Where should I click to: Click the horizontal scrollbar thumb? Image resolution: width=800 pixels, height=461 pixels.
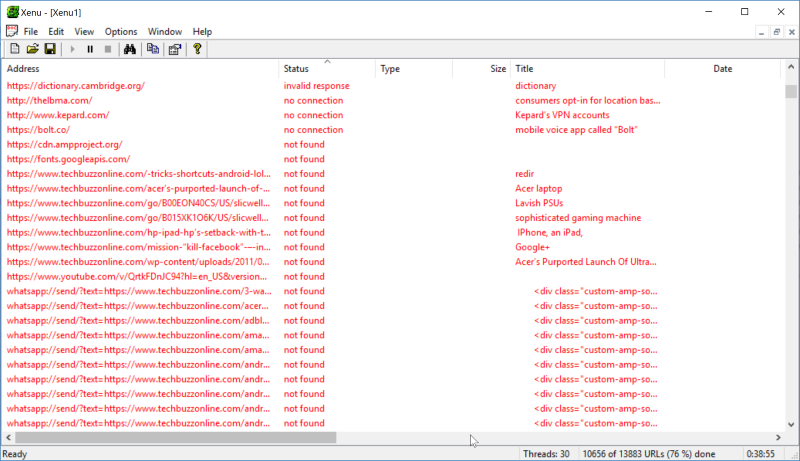176,438
